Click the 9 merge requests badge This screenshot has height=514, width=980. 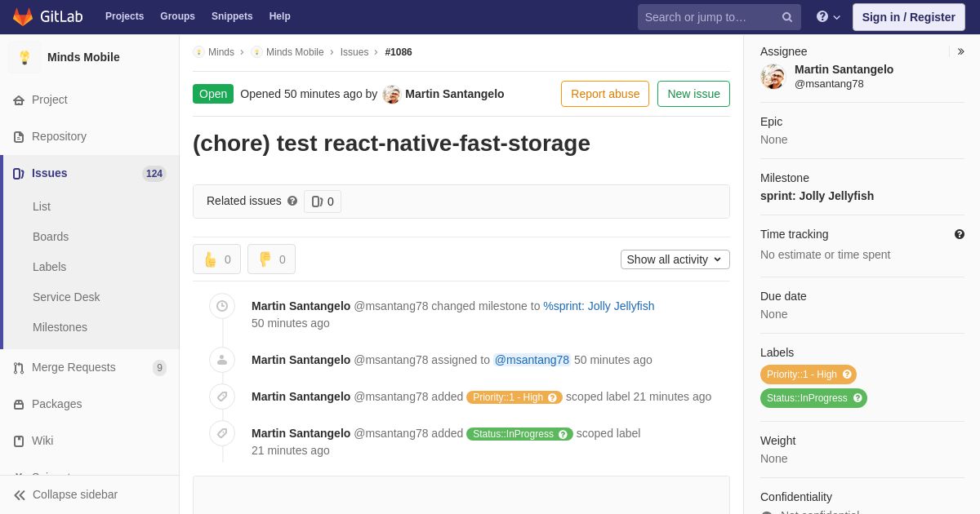159,368
